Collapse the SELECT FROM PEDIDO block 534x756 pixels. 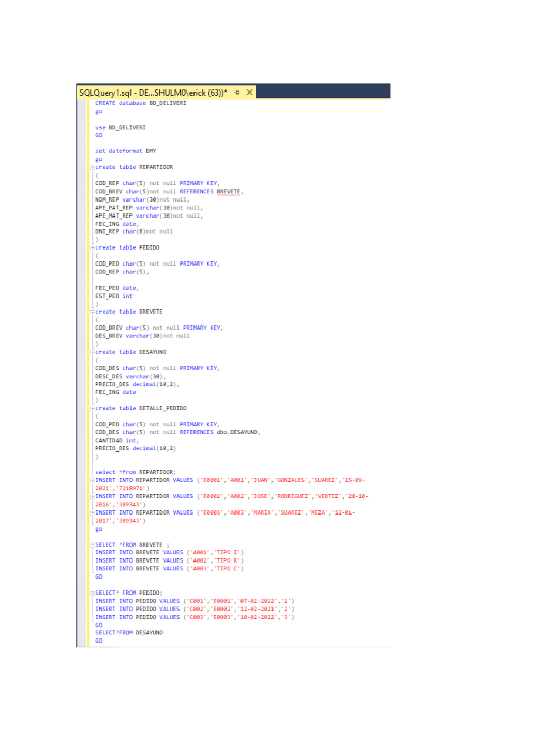[92, 593]
